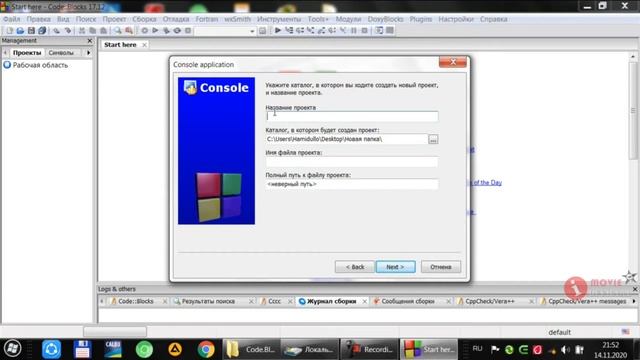Switch to the Результаты поиска log tab
The width and height of the screenshot is (640, 360).
208,301
